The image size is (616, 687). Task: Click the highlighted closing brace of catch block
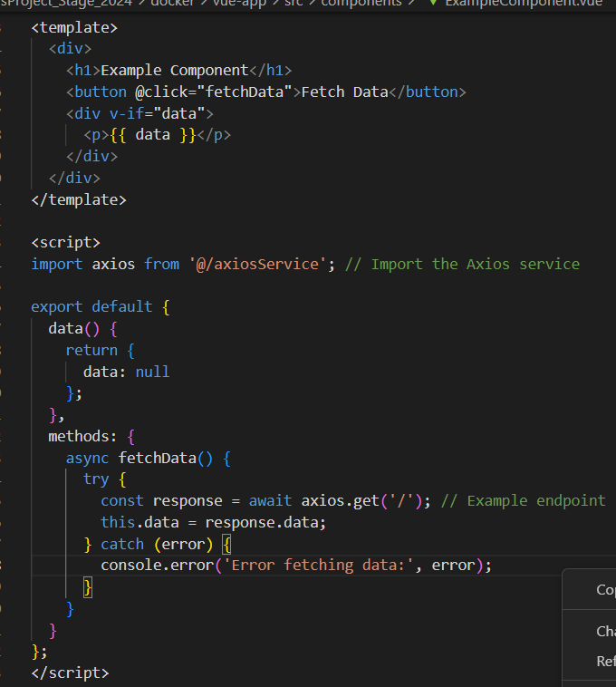(x=88, y=587)
